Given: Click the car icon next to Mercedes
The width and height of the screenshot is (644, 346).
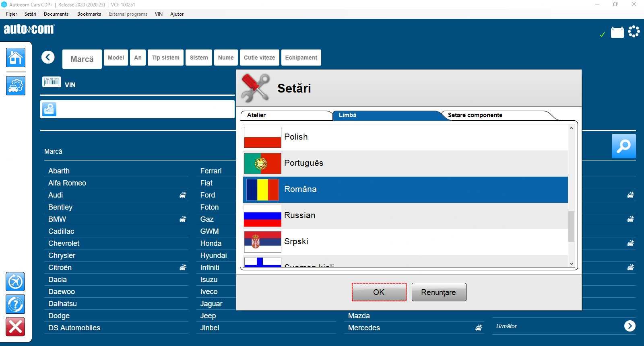Looking at the screenshot, I should (479, 327).
